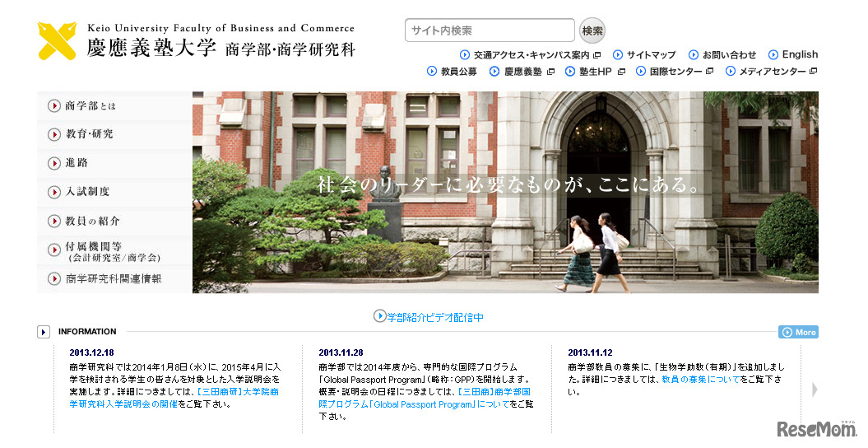
Task: Click external-window icon beside メディアセンター
Action: click(x=813, y=71)
